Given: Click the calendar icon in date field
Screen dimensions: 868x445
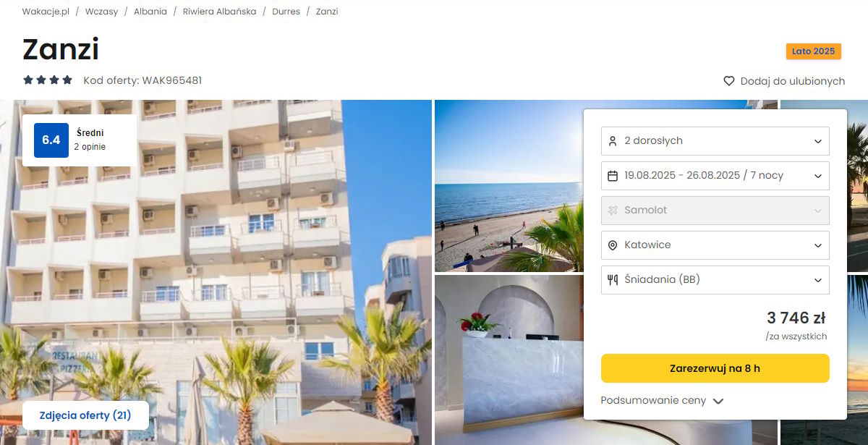Looking at the screenshot, I should tap(613, 176).
